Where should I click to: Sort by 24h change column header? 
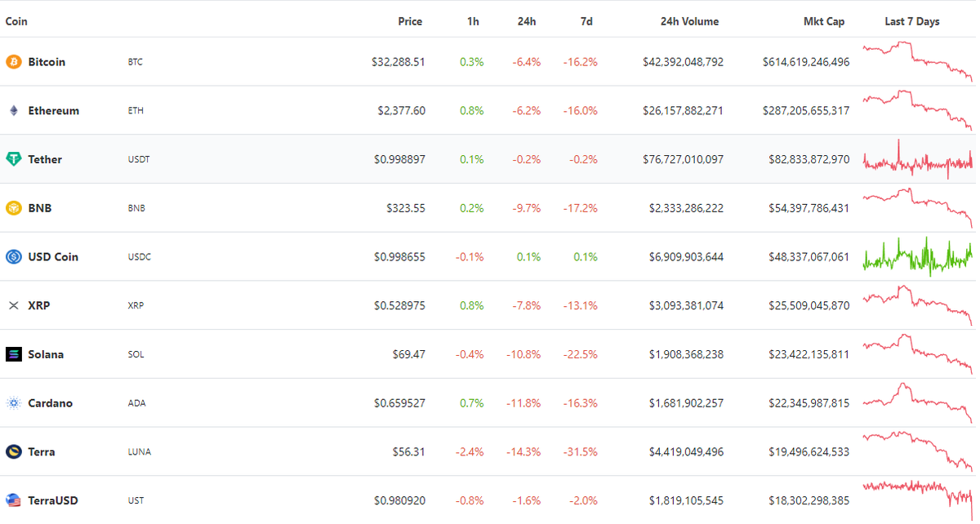pyautogui.click(x=527, y=21)
